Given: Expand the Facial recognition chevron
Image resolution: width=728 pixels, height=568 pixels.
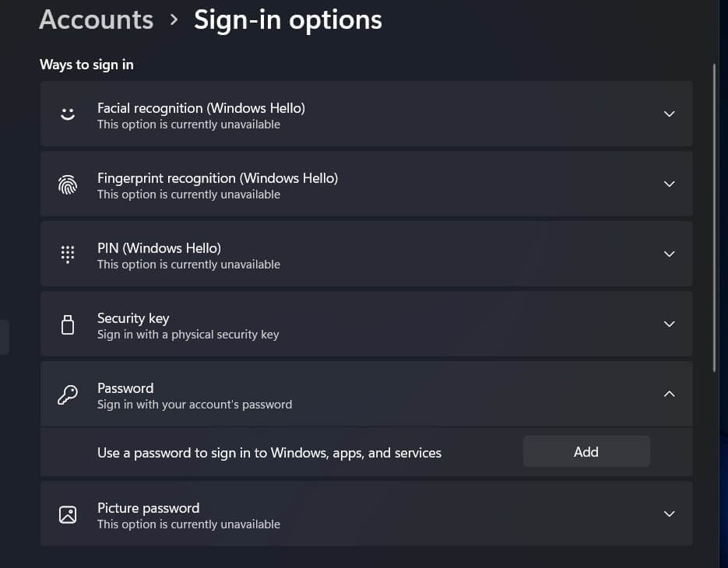Looking at the screenshot, I should pos(669,114).
